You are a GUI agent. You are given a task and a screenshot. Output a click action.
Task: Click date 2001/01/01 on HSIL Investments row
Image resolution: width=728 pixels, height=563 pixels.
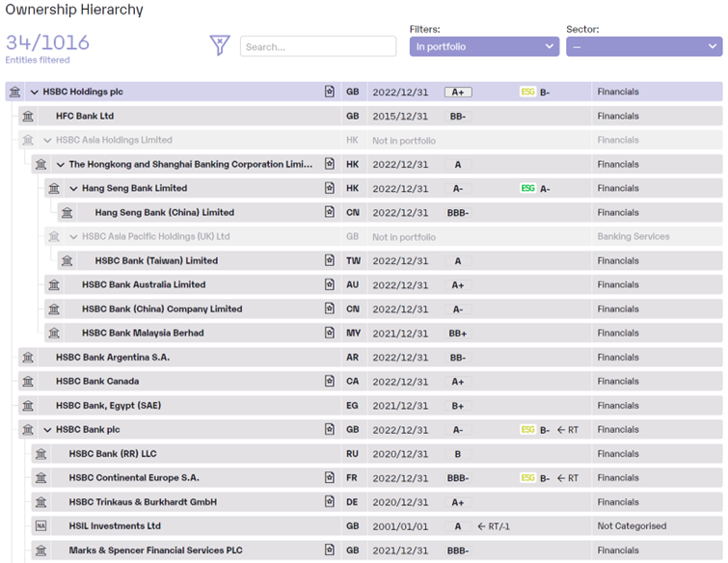click(x=400, y=526)
